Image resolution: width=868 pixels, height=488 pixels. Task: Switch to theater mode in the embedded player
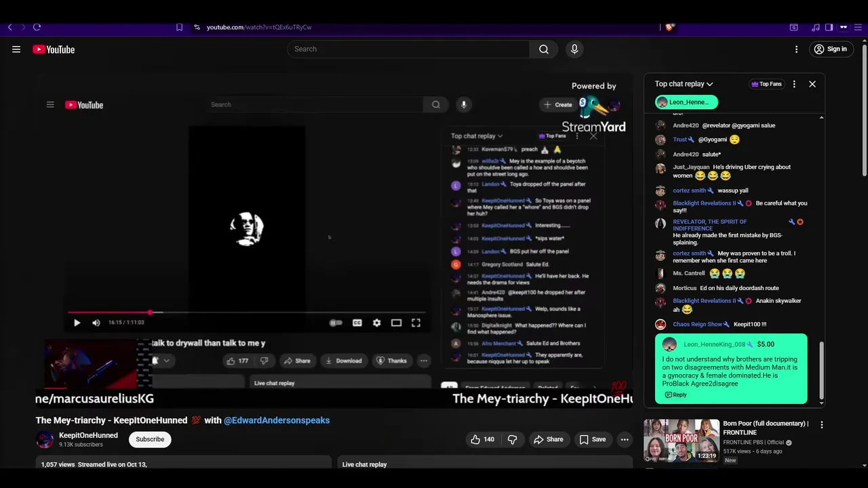[396, 323]
